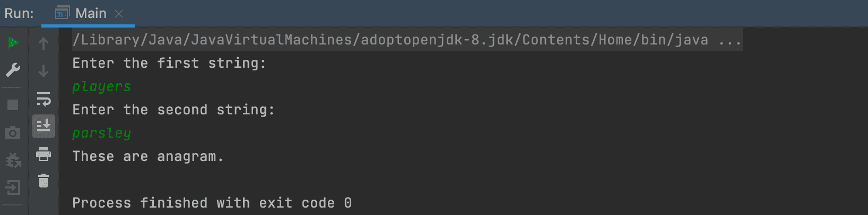
Task: Toggle soft-wrap for console output
Action: tap(44, 98)
